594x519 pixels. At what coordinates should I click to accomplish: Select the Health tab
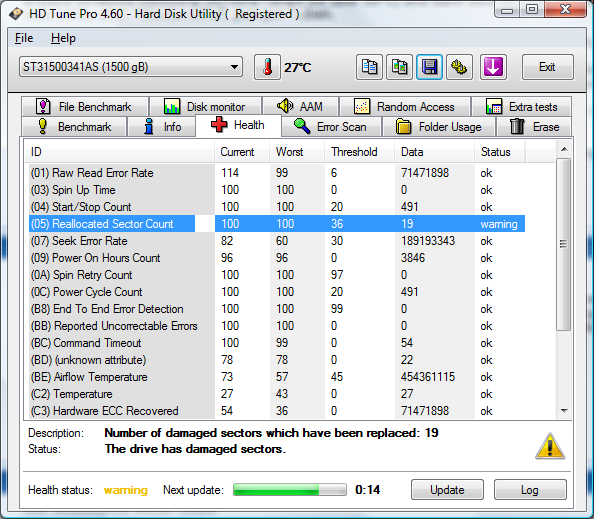click(238, 125)
